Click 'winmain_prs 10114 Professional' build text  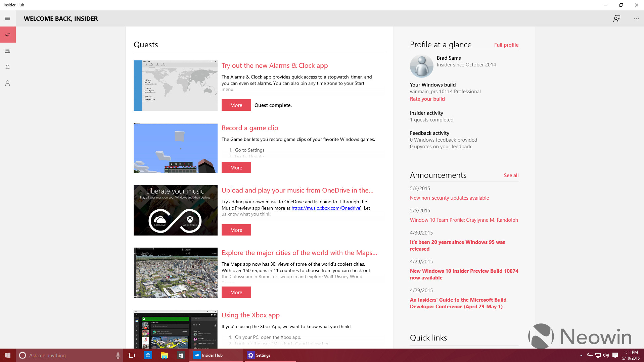[x=445, y=92]
